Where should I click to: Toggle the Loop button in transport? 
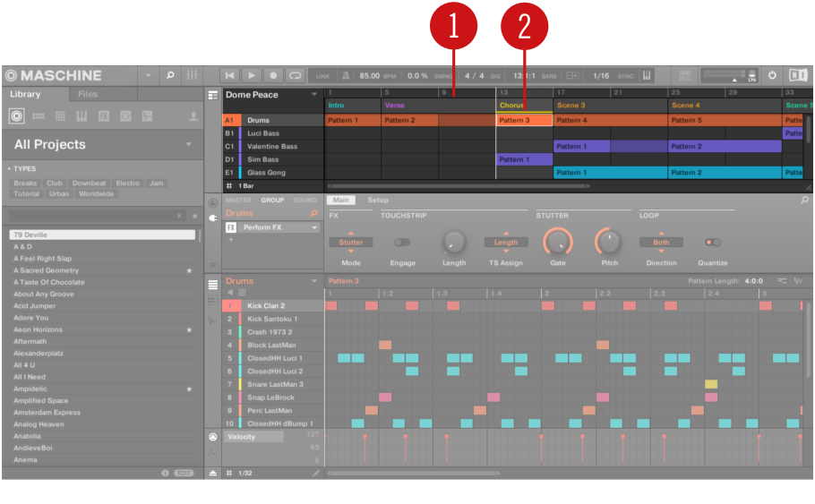coord(295,76)
